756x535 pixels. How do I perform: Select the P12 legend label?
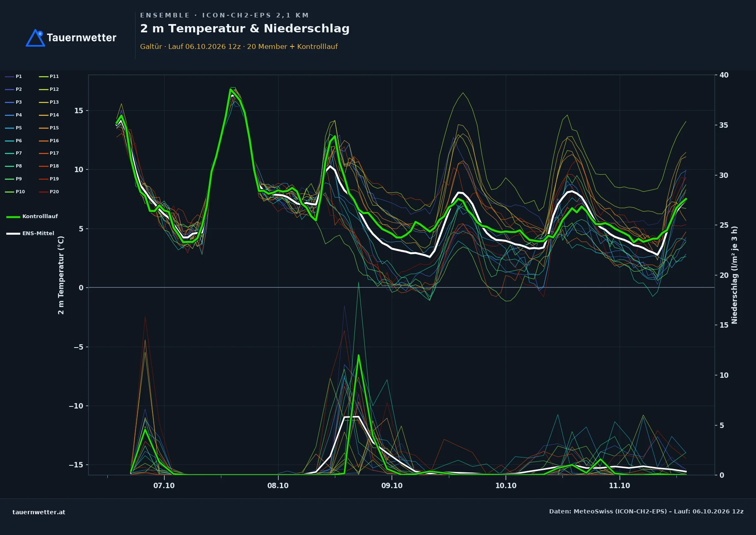tap(49, 89)
